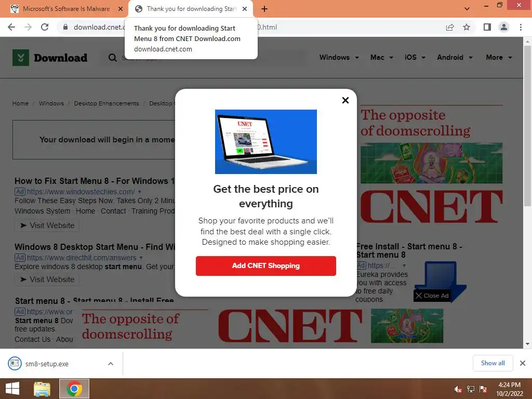The image size is (532, 399).
Task: Click the bottom CNET banner ad
Action: coord(262,326)
